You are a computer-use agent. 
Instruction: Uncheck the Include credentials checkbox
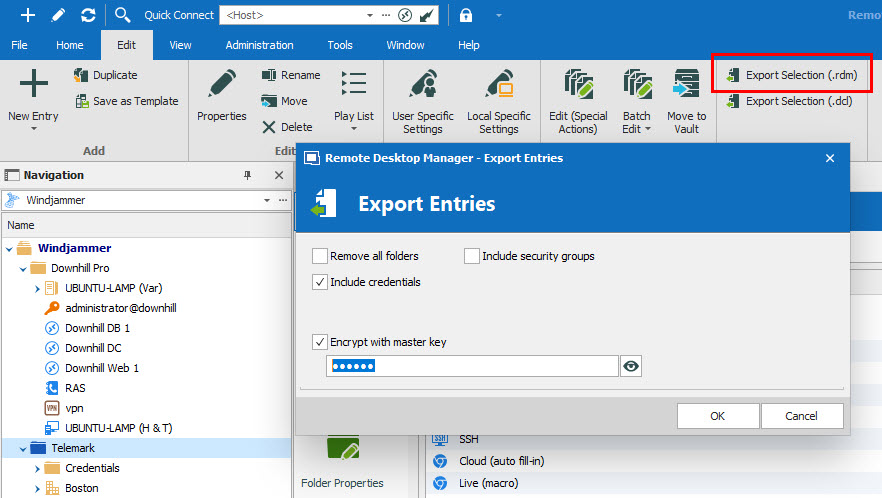tap(320, 282)
